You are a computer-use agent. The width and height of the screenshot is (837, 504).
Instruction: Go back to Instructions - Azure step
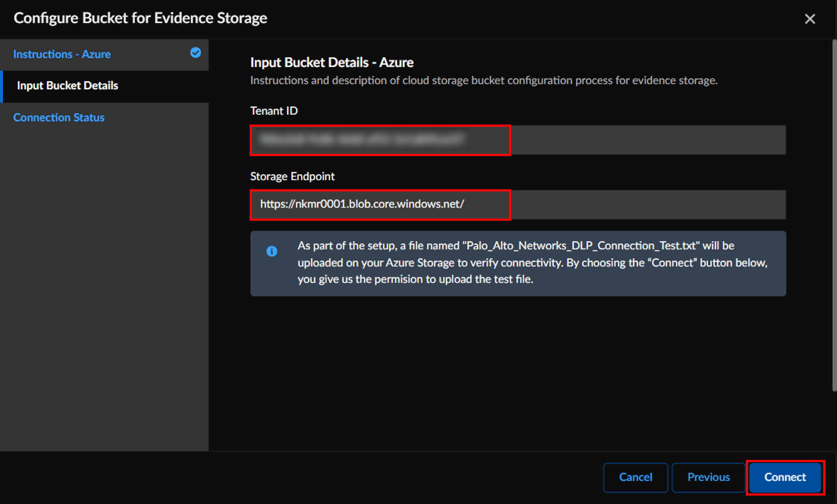(62, 54)
